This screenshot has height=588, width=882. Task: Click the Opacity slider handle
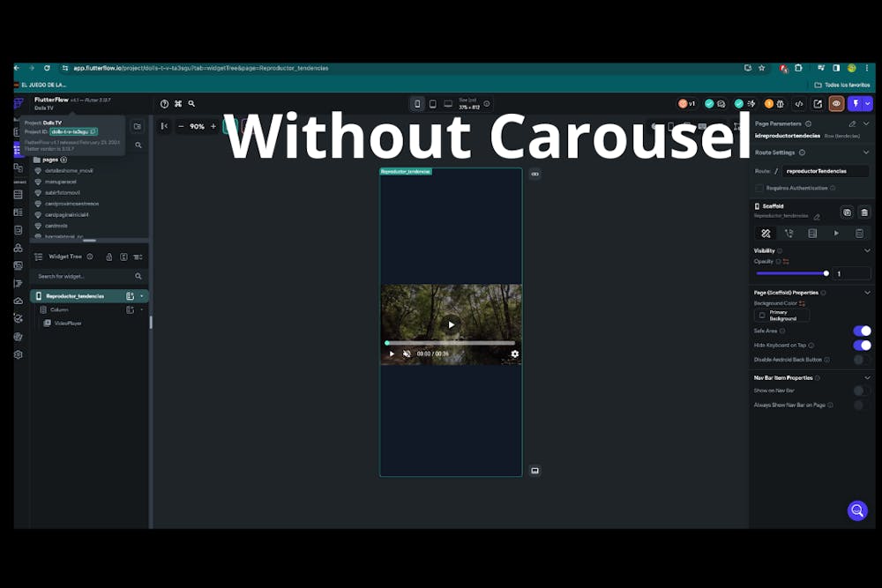click(827, 273)
